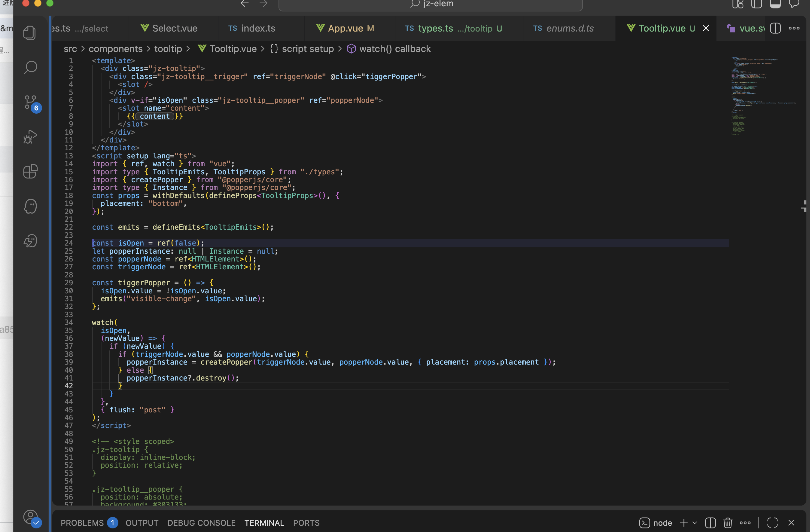
Task: Open the Run and Debug view
Action: coord(30,137)
